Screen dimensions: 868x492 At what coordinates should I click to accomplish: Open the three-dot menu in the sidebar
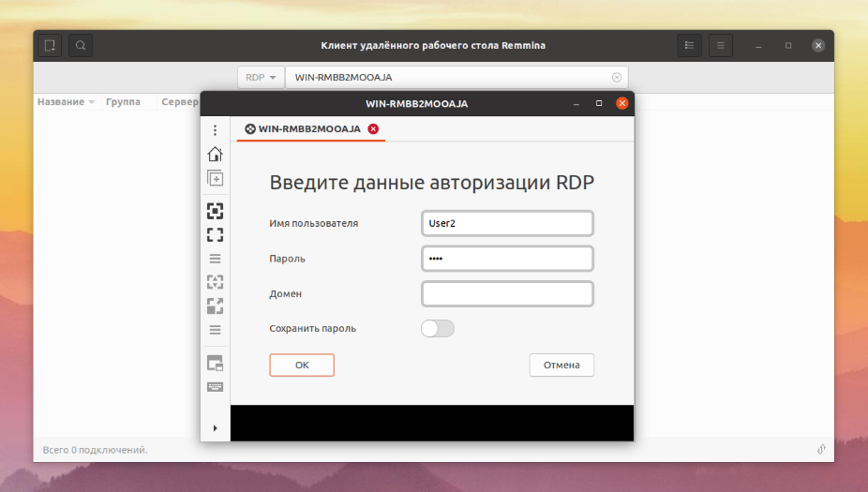click(x=215, y=130)
